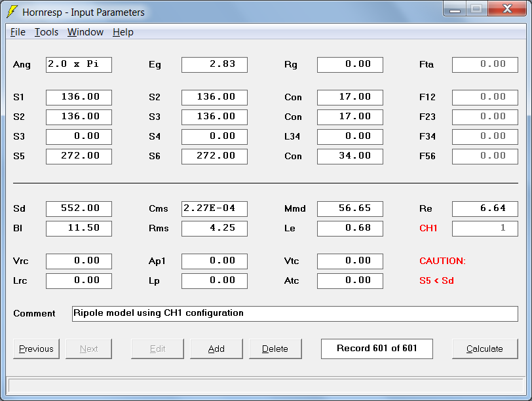Click the Ang field showing 2.0 x Pi

click(x=79, y=65)
